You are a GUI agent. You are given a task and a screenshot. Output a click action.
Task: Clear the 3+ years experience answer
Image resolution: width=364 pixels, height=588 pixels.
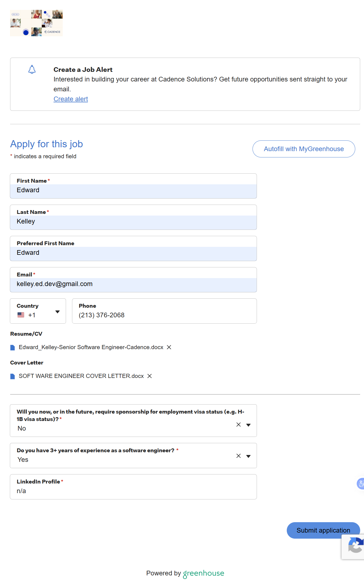point(239,456)
